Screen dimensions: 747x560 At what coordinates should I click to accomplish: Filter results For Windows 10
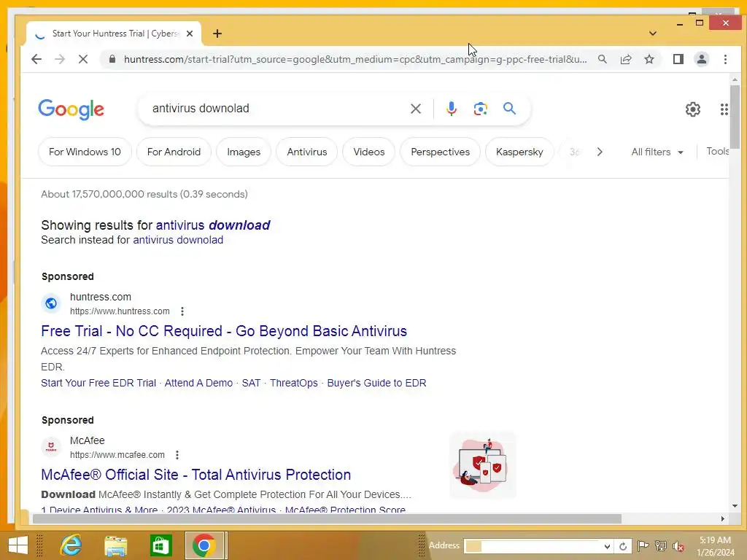[85, 152]
